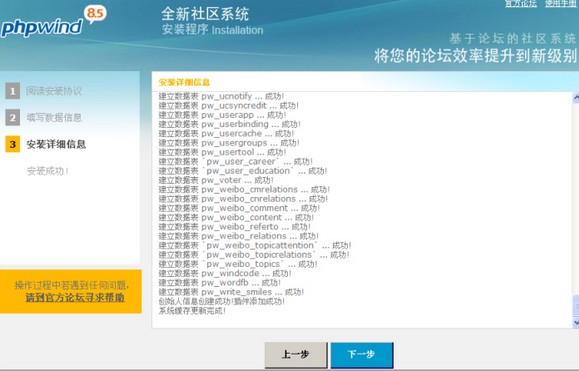Click the 系统缓存更新完成! log line

click(x=192, y=310)
